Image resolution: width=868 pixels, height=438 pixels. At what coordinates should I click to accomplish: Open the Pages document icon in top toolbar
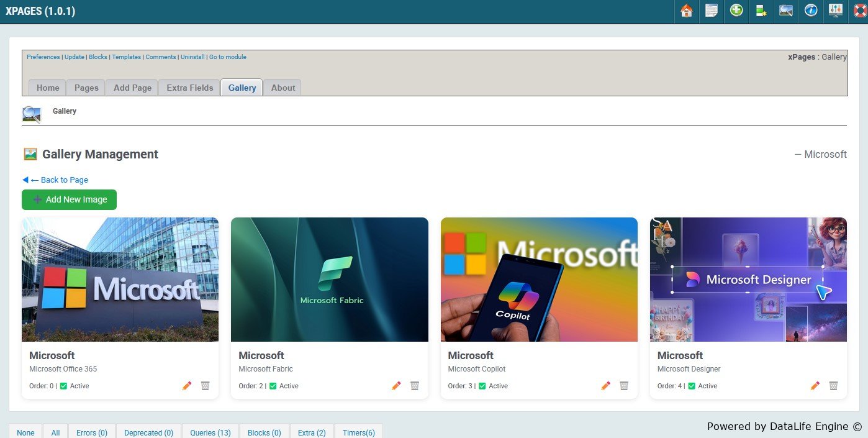pyautogui.click(x=711, y=11)
